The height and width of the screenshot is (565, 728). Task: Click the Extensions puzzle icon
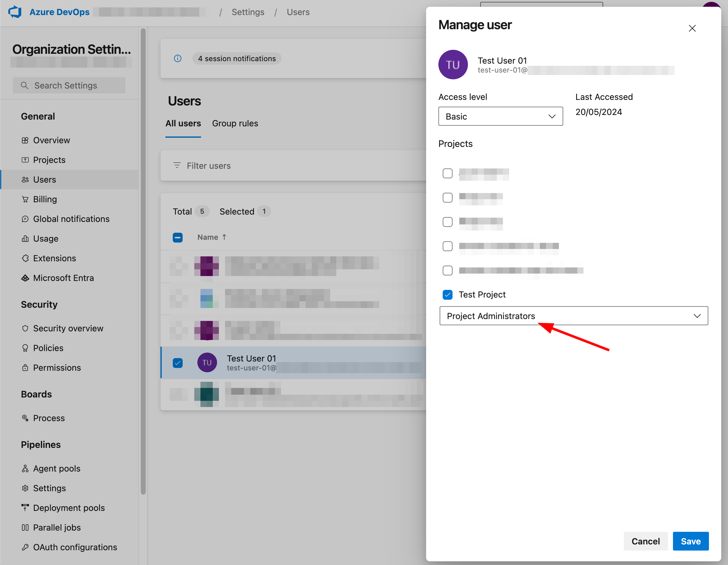(25, 258)
